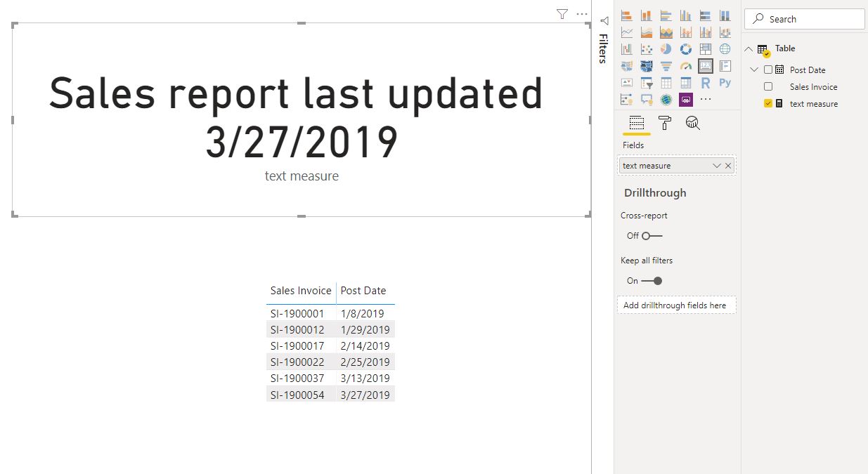Click the card visual's filter icon

(x=562, y=13)
